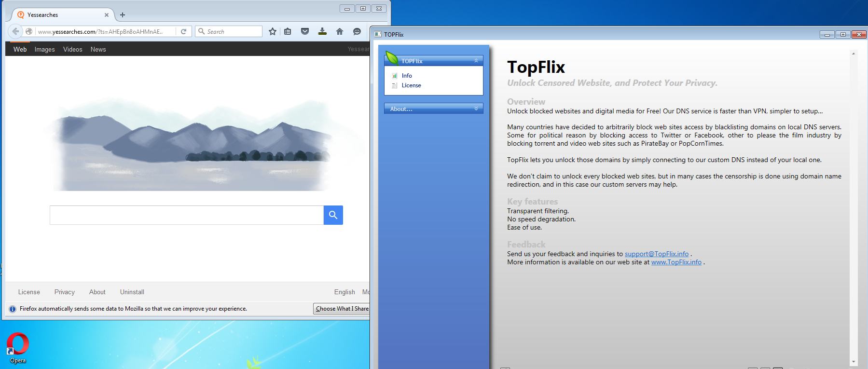Open Info in the TOPFlix sidebar
The width and height of the screenshot is (868, 369).
[x=407, y=76]
